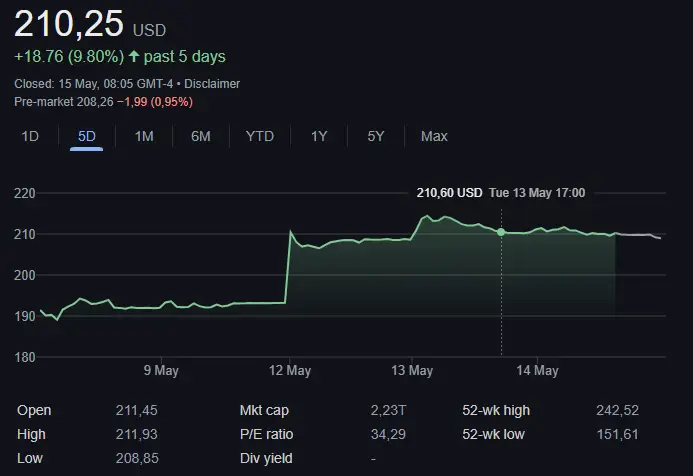
Task: Click the 9 May axis label
Action: point(161,370)
